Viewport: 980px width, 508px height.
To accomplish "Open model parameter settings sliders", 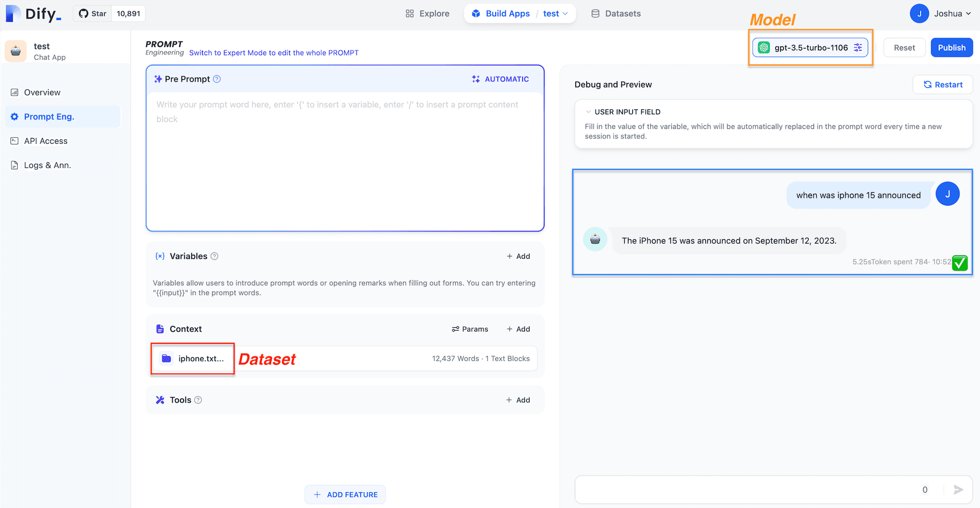I will [x=858, y=47].
